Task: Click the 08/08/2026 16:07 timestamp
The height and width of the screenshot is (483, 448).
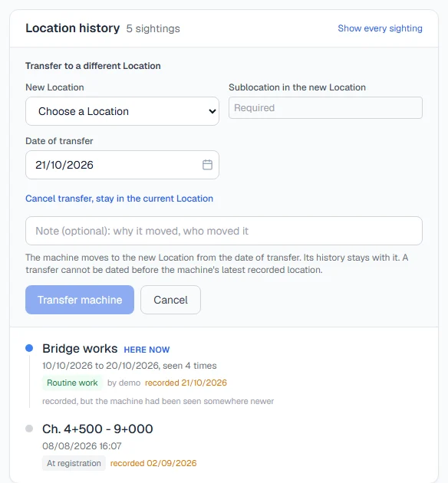Action: (82, 445)
